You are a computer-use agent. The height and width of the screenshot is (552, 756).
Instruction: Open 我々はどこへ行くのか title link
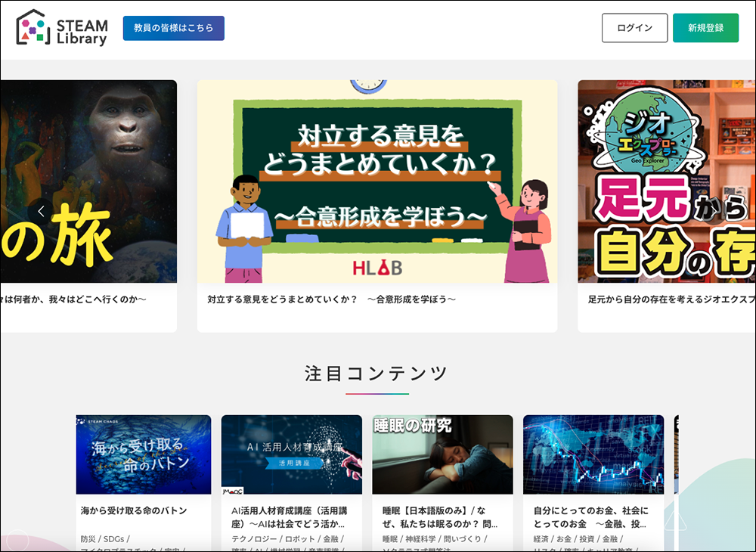coord(73,299)
